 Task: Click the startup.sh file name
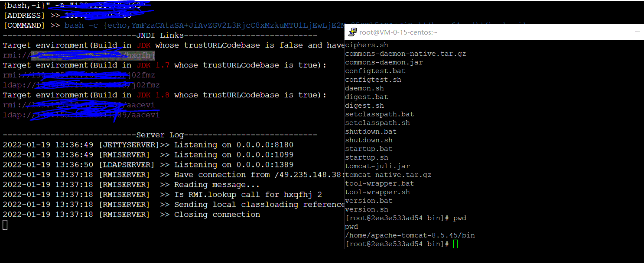pos(367,157)
